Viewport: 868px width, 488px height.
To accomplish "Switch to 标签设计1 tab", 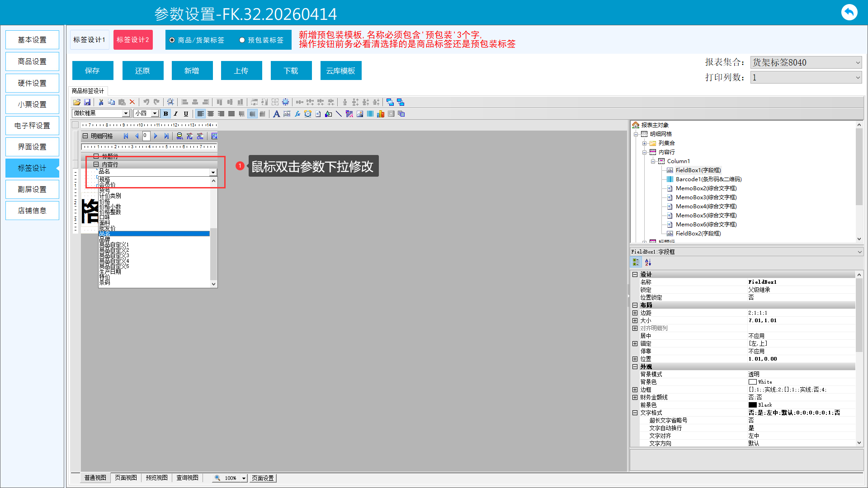I will coord(90,40).
